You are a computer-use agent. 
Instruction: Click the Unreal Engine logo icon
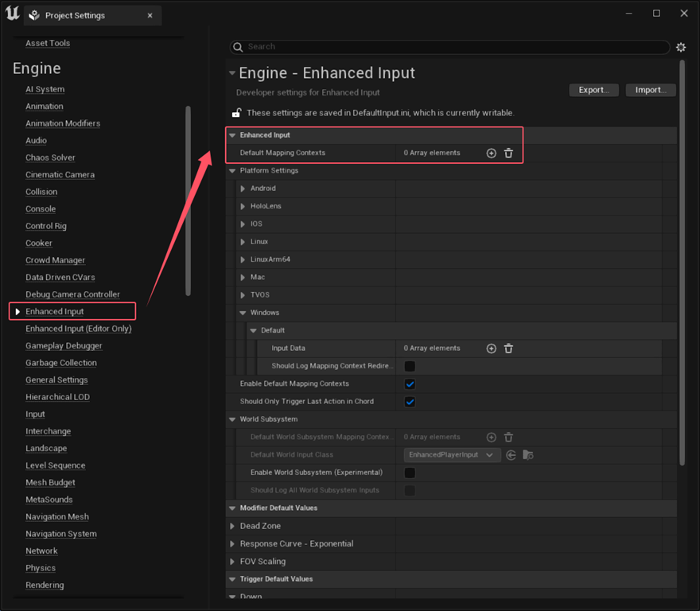pyautogui.click(x=12, y=13)
